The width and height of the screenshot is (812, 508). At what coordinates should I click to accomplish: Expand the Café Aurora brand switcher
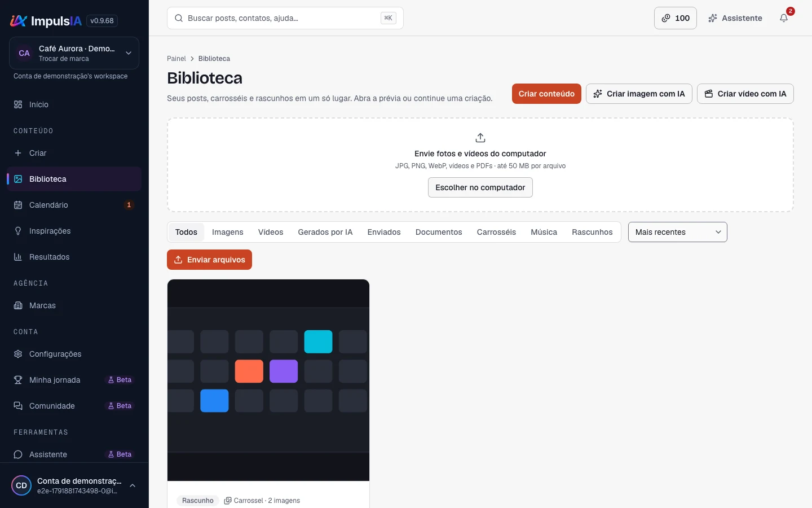click(74, 53)
